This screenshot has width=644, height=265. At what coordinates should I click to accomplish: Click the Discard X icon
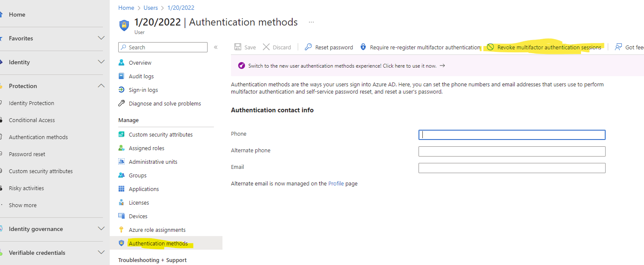click(266, 47)
